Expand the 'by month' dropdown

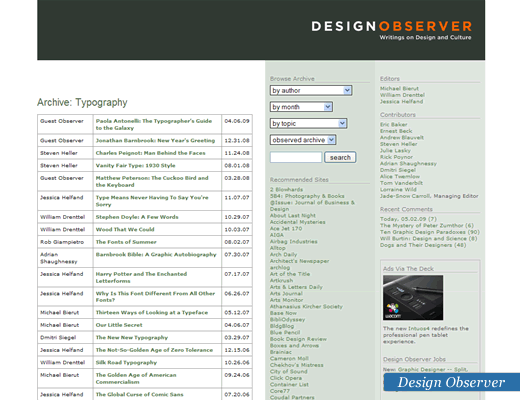[301, 107]
